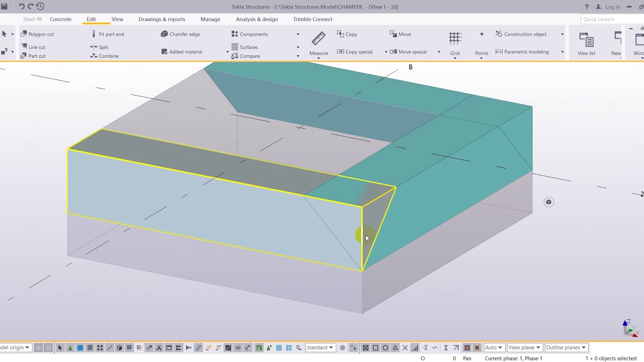Click the Undo arrow
This screenshot has height=362, width=644.
(22, 7)
